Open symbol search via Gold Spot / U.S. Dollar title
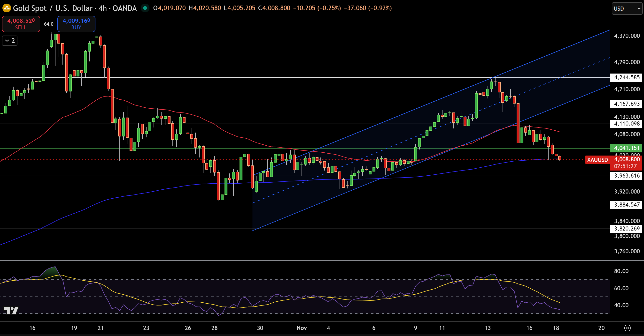The image size is (644, 336). [53, 8]
